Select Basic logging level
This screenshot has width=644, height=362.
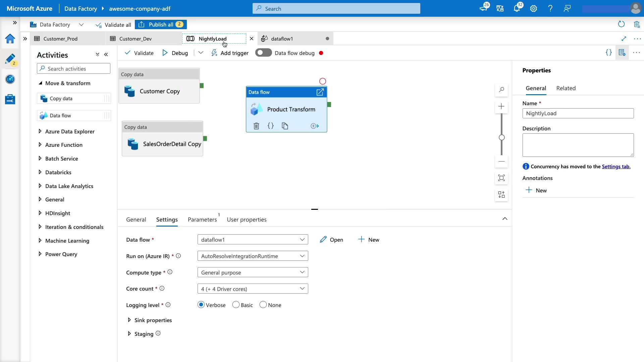click(236, 305)
